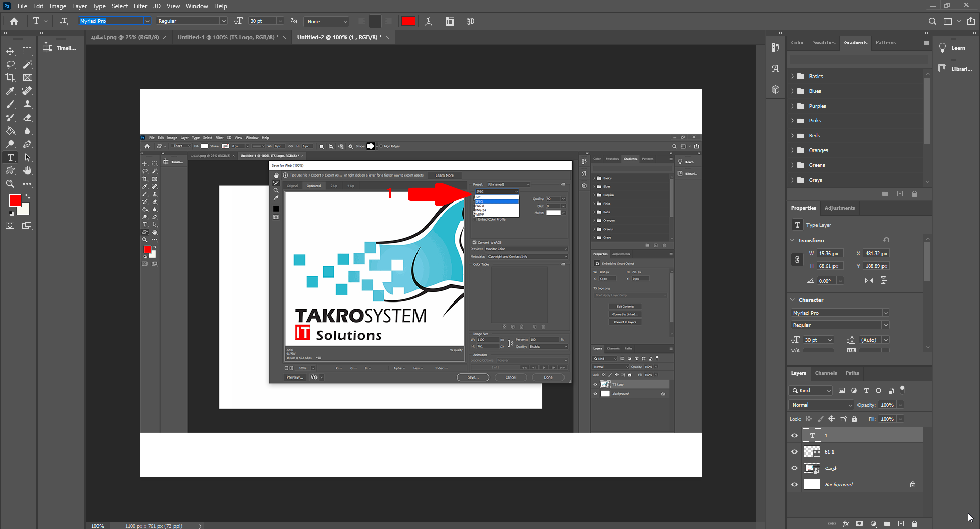Switch to the Channels tab

826,373
